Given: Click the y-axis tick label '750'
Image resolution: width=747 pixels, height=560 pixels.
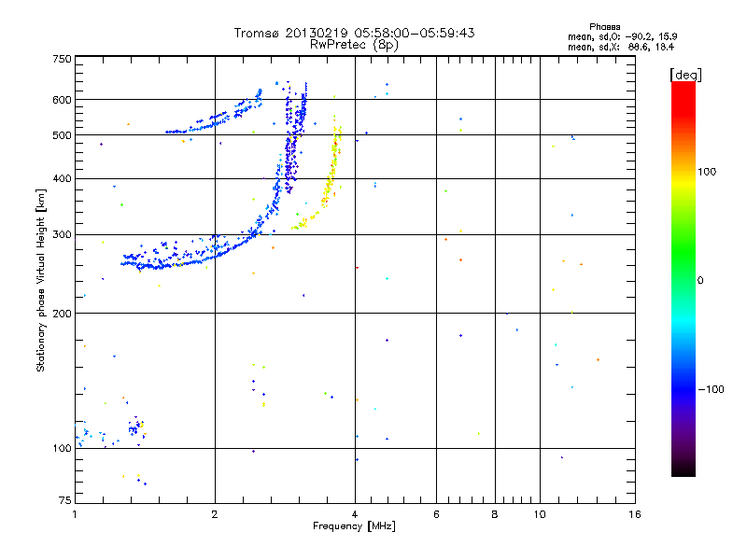Looking at the screenshot, I should (62, 59).
